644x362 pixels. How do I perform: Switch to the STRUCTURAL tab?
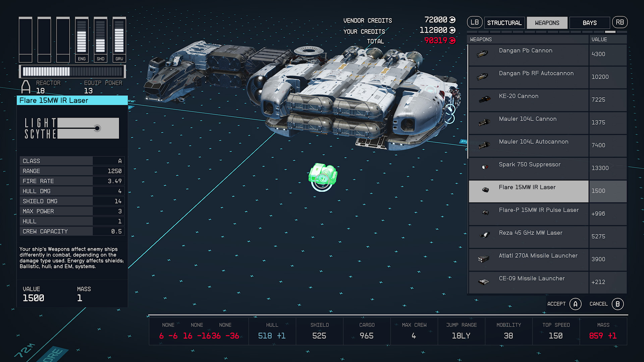504,23
